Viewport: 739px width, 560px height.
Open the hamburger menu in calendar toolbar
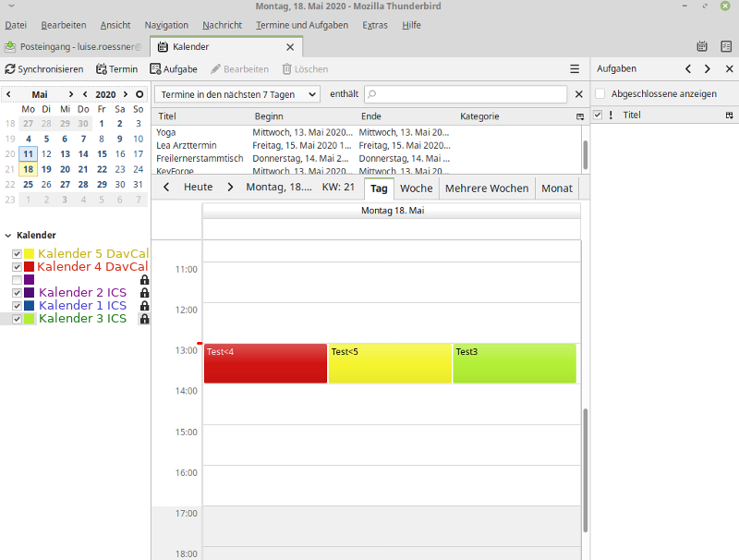click(575, 69)
